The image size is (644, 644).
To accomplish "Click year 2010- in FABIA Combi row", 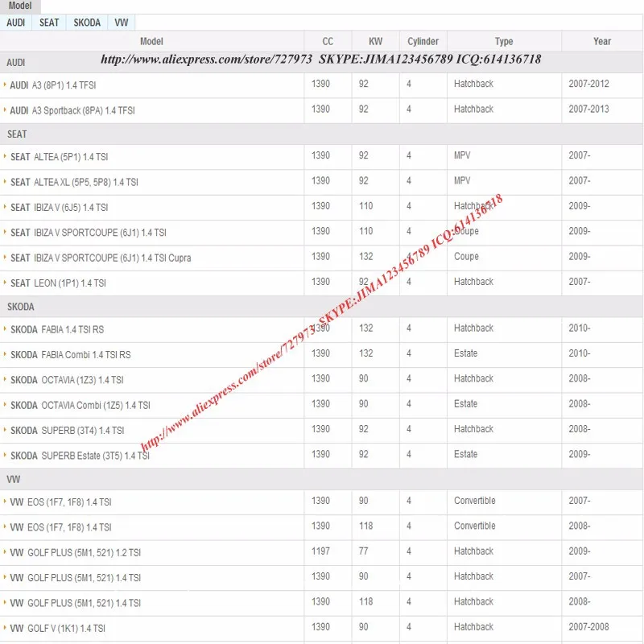I will (x=579, y=353).
